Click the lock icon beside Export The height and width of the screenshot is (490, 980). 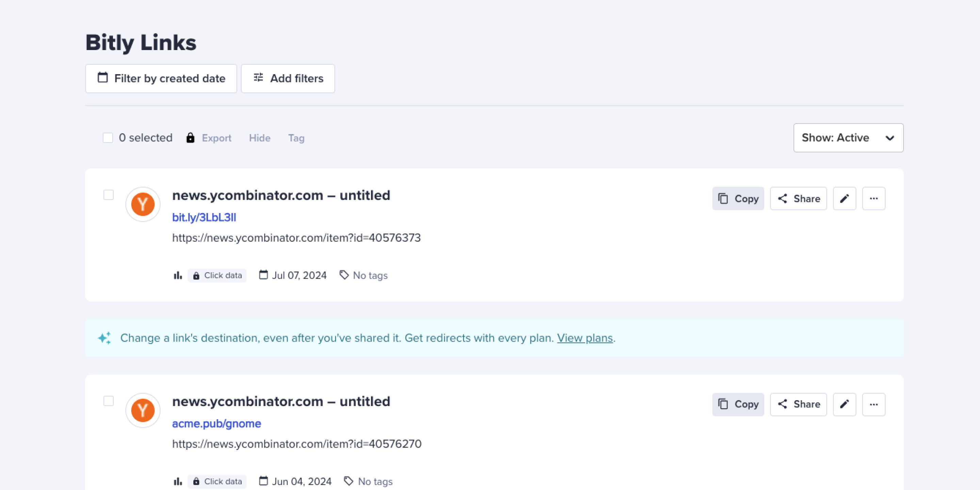click(x=190, y=138)
